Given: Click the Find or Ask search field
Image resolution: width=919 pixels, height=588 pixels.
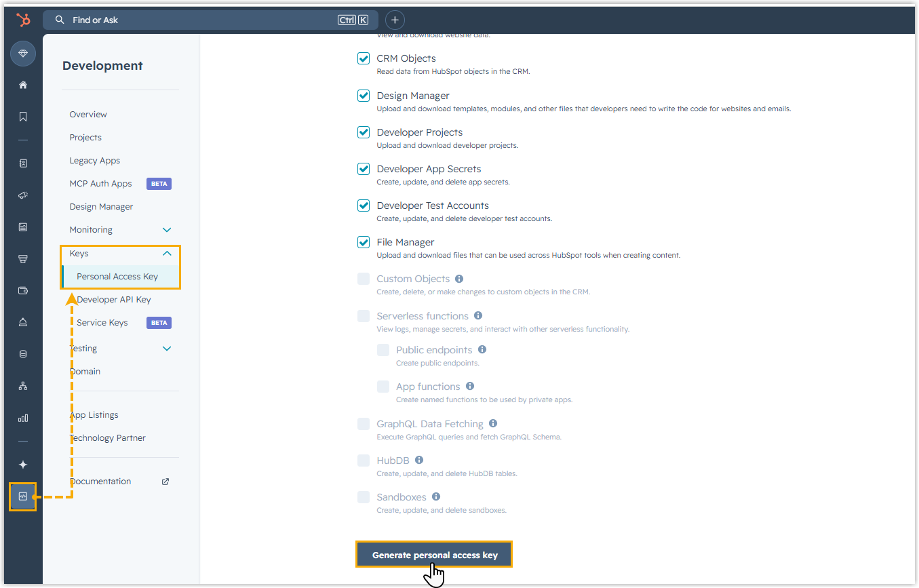Looking at the screenshot, I should tap(210, 20).
